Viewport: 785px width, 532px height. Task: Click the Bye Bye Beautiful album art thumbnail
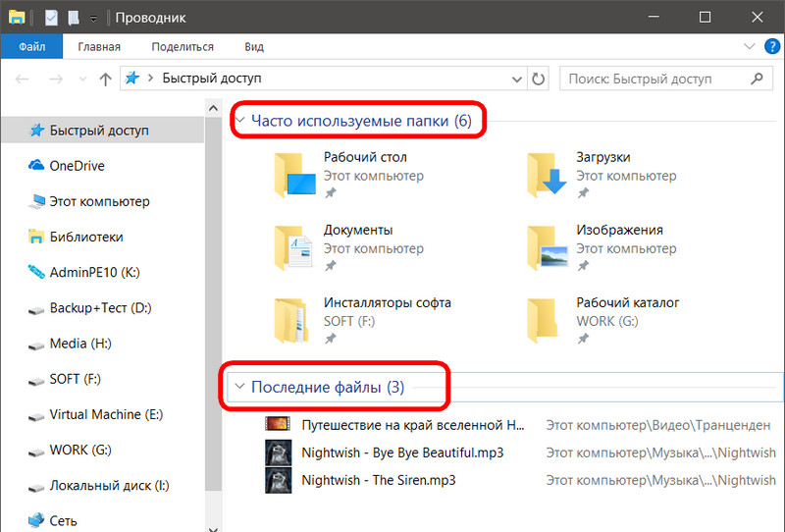pos(278,452)
